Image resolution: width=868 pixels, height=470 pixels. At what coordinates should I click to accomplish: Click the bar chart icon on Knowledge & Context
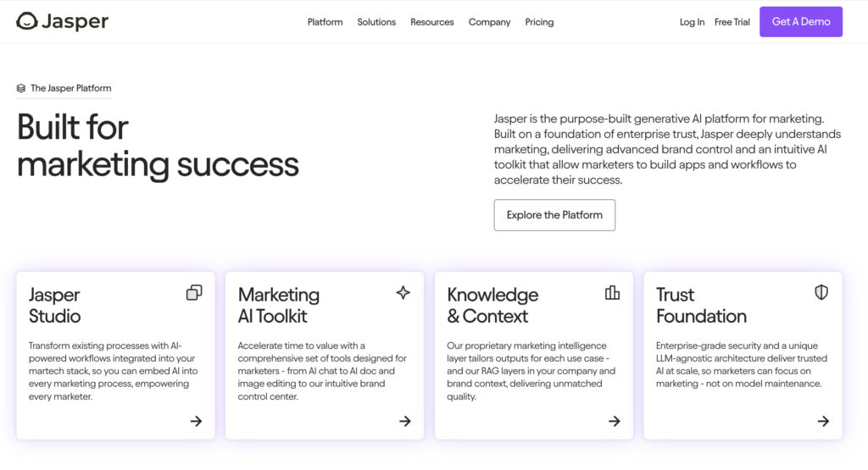click(612, 292)
